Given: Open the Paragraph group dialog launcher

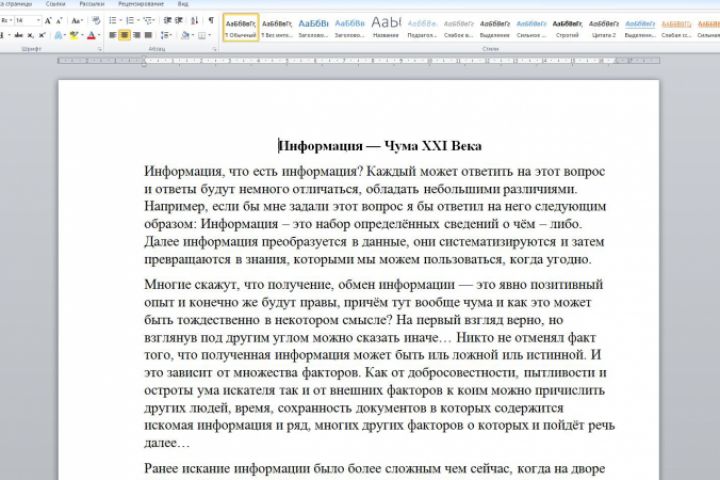Looking at the screenshot, I should [x=214, y=49].
